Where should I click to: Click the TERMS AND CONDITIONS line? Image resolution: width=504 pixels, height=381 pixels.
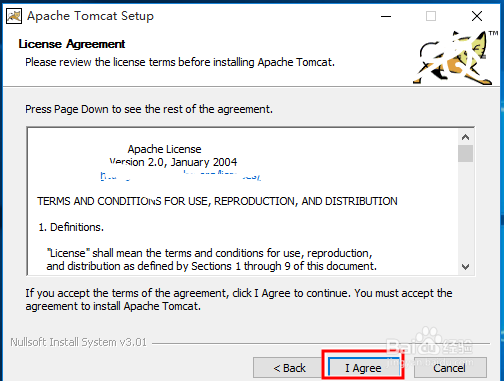[217, 201]
